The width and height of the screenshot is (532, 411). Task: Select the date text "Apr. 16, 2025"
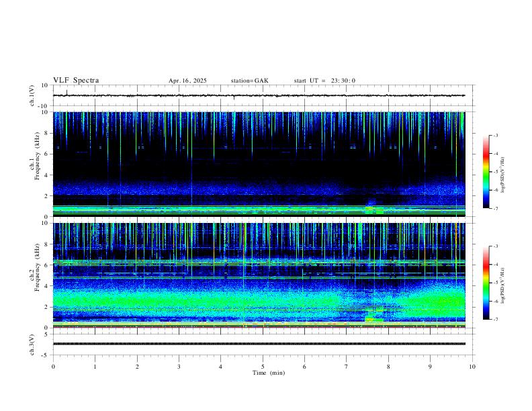187,81
